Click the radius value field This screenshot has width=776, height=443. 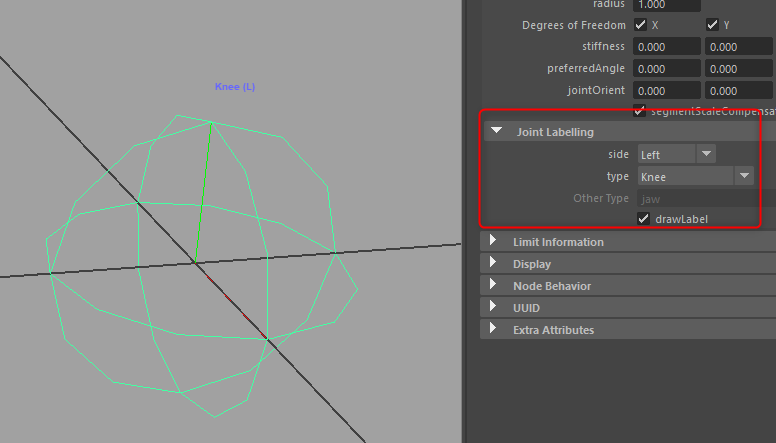pos(666,5)
